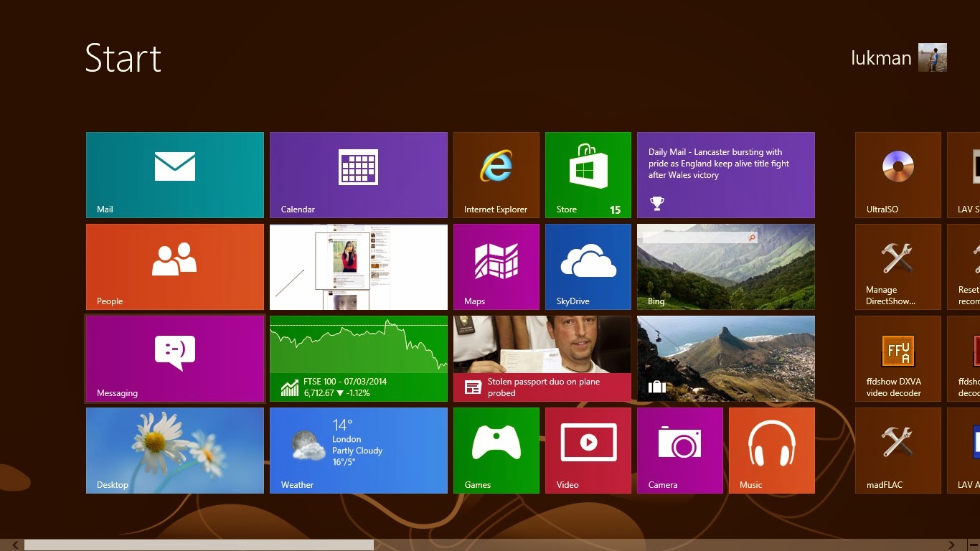Click the horizontal scrollbar thumb
980x551 pixels.
pyautogui.click(x=199, y=545)
